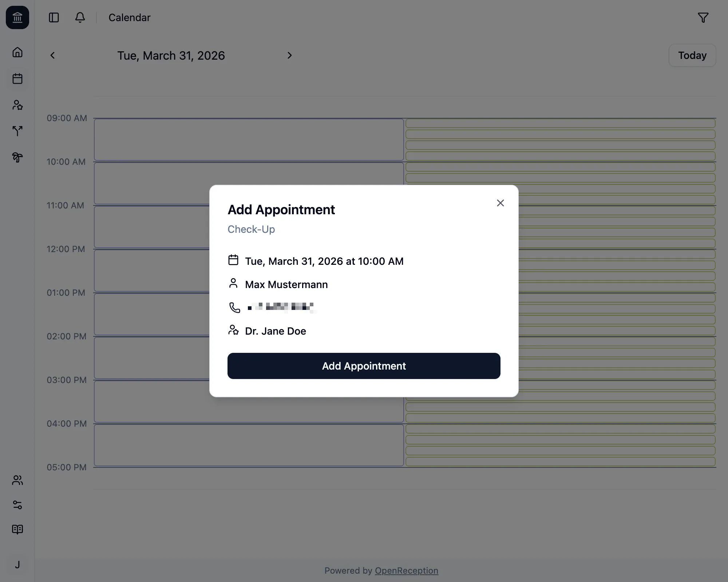Open the documentation book icon

[17, 529]
